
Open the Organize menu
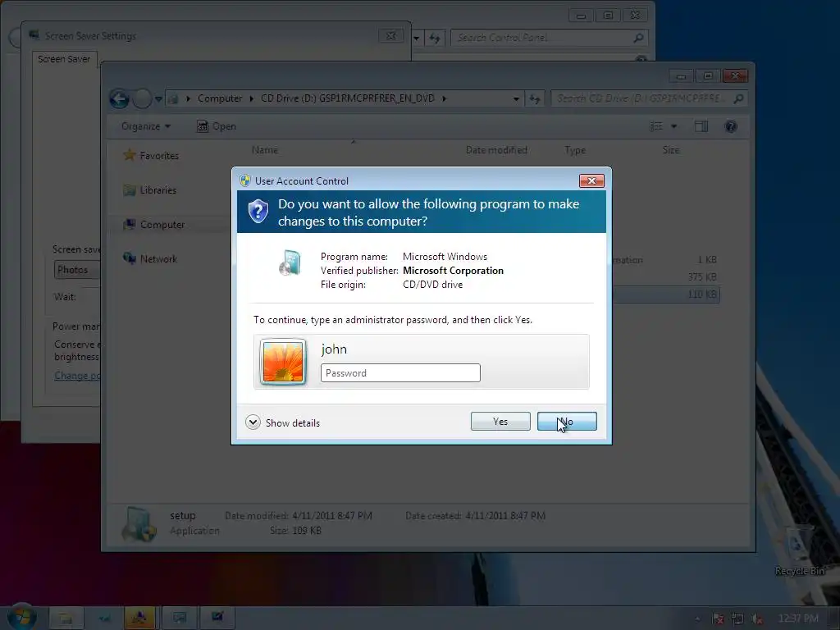(x=145, y=126)
